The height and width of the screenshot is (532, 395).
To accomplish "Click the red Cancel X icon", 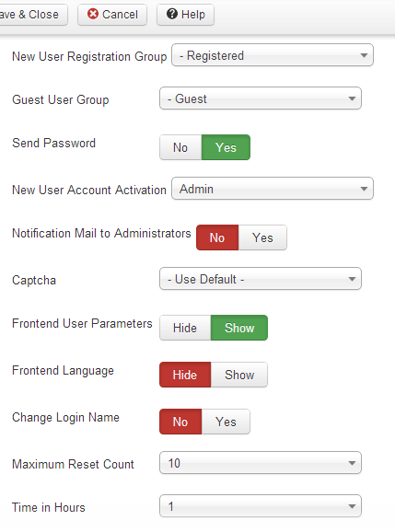I will point(93,14).
